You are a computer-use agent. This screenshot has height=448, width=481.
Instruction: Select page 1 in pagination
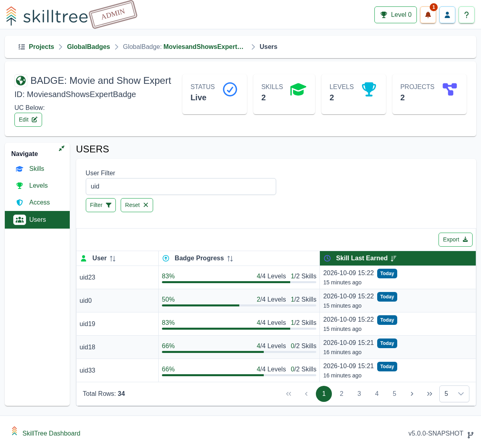(324, 394)
